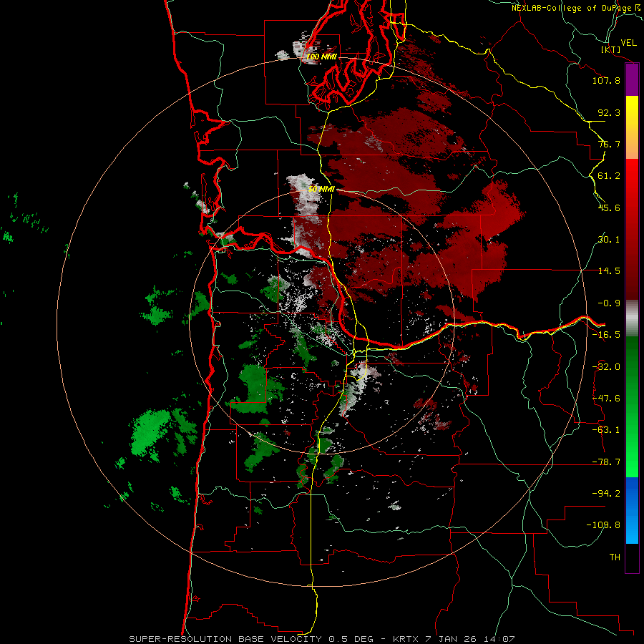Click the NEXLAB-College of DuPage label
The width and height of the screenshot is (644, 644).
pyautogui.click(x=577, y=8)
